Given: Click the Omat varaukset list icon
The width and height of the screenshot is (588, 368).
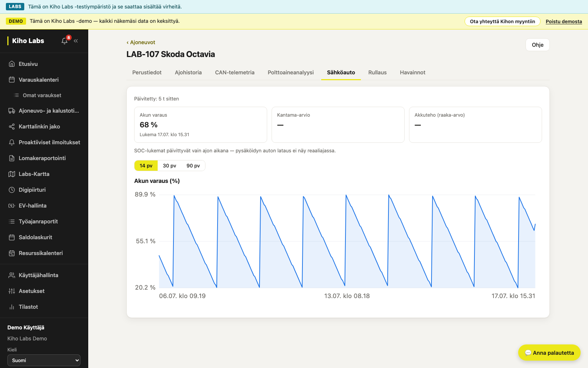Looking at the screenshot, I should click(x=16, y=95).
